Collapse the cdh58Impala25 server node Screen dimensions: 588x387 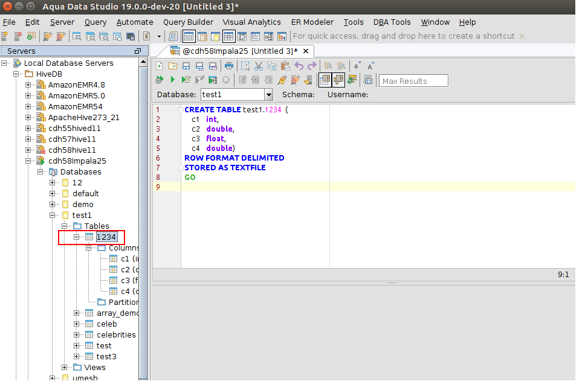(x=28, y=161)
